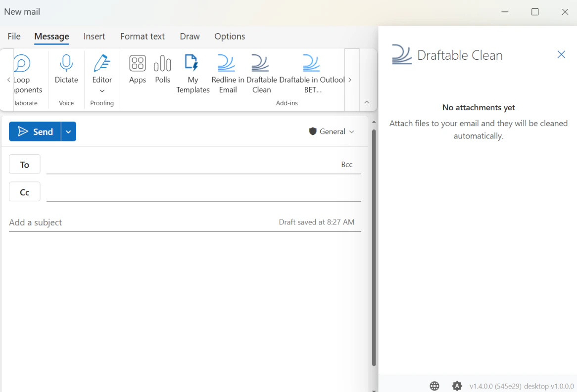This screenshot has width=577, height=392.
Task: Close the Draftable Clean panel
Action: 561,54
